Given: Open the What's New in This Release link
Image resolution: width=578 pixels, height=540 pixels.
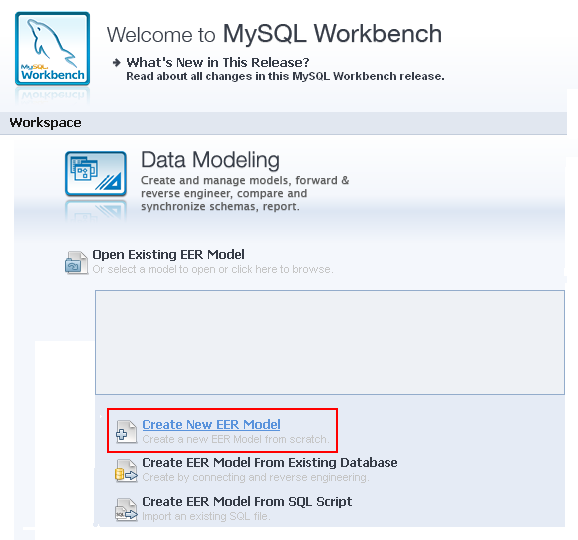Looking at the screenshot, I should [x=218, y=62].
